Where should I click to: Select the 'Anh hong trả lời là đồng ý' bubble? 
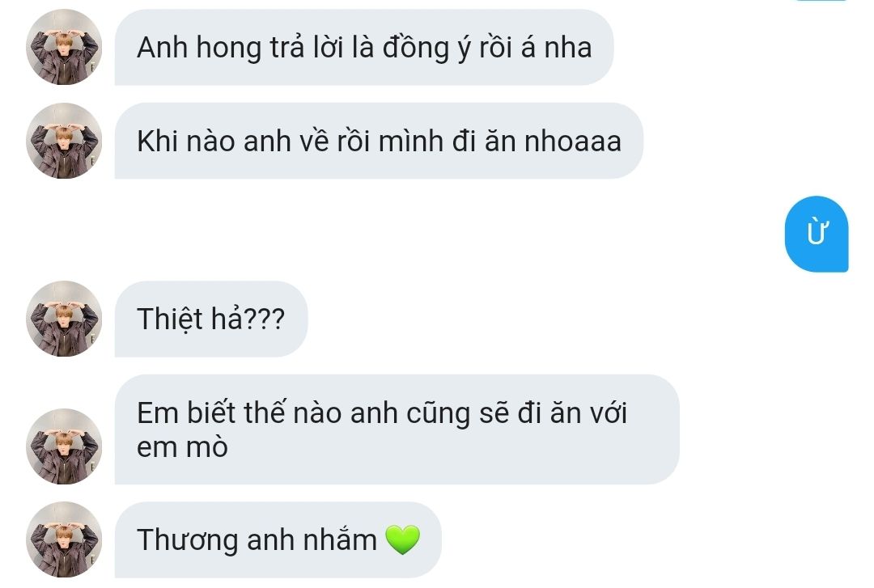click(364, 47)
